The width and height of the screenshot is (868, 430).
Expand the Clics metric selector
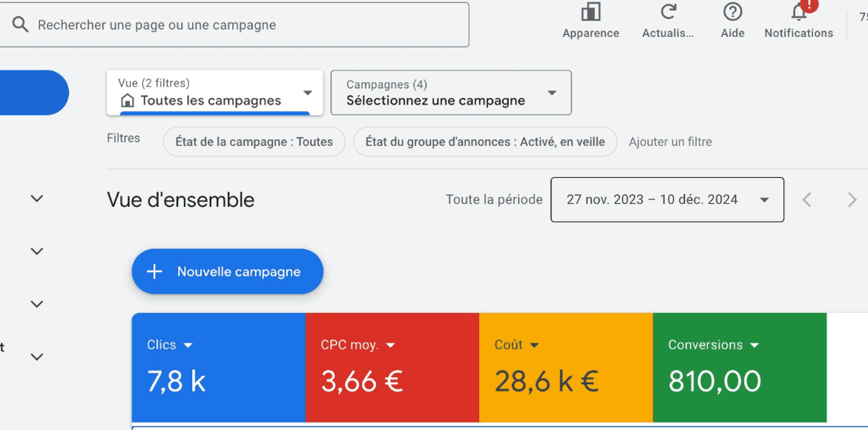tap(188, 345)
